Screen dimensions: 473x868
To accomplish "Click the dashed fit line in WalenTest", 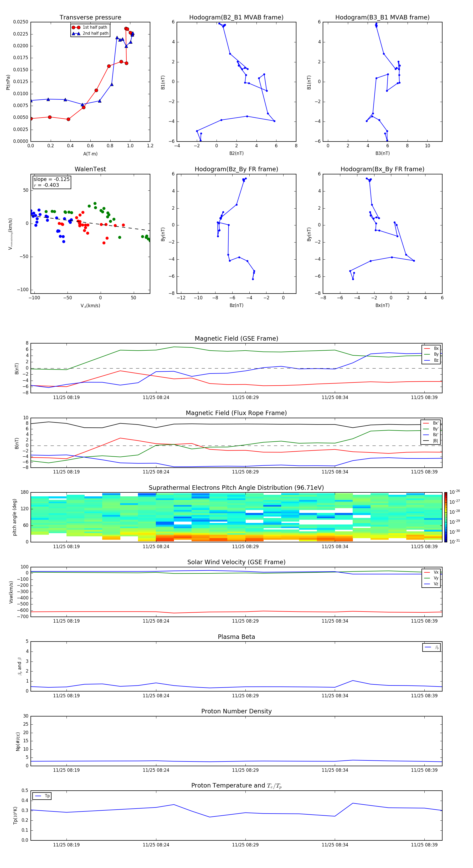I will (90, 223).
